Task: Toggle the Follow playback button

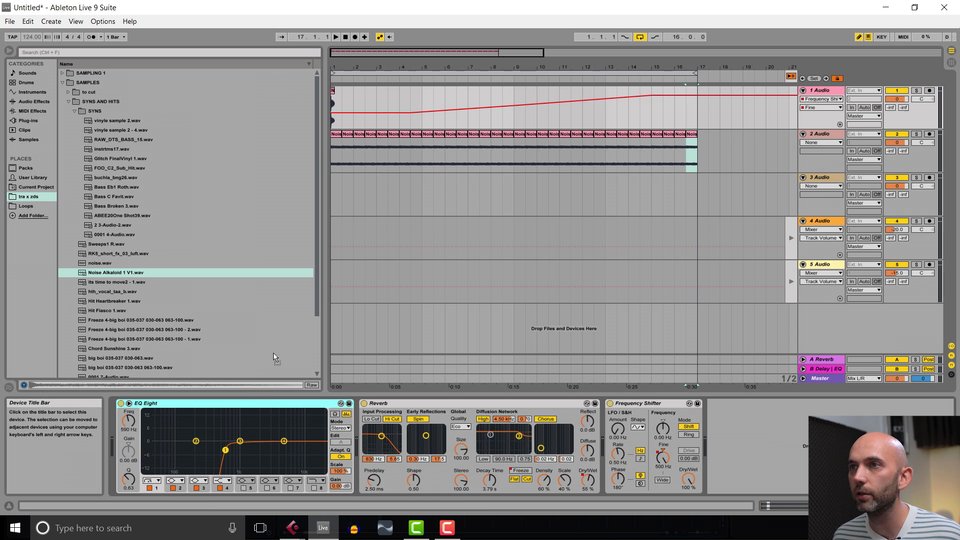Action: 281,37
